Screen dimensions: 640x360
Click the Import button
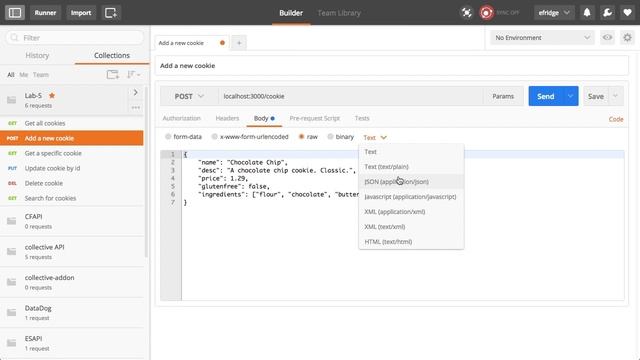click(x=81, y=13)
